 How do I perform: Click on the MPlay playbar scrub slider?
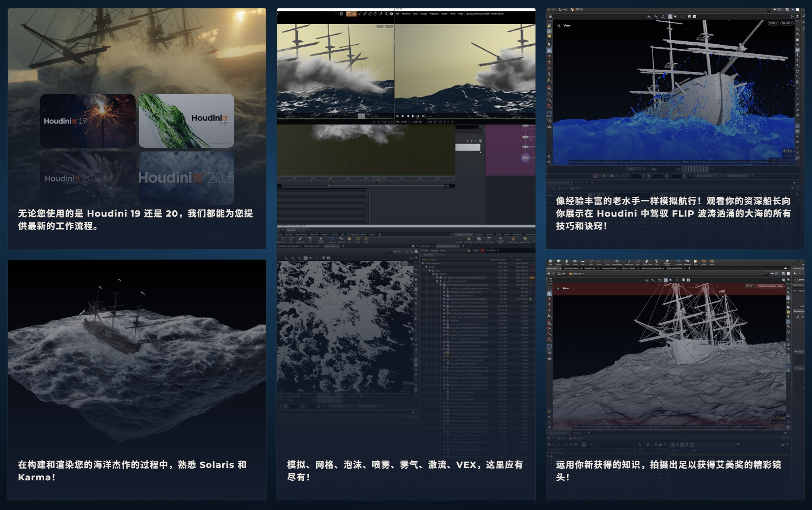(x=362, y=116)
